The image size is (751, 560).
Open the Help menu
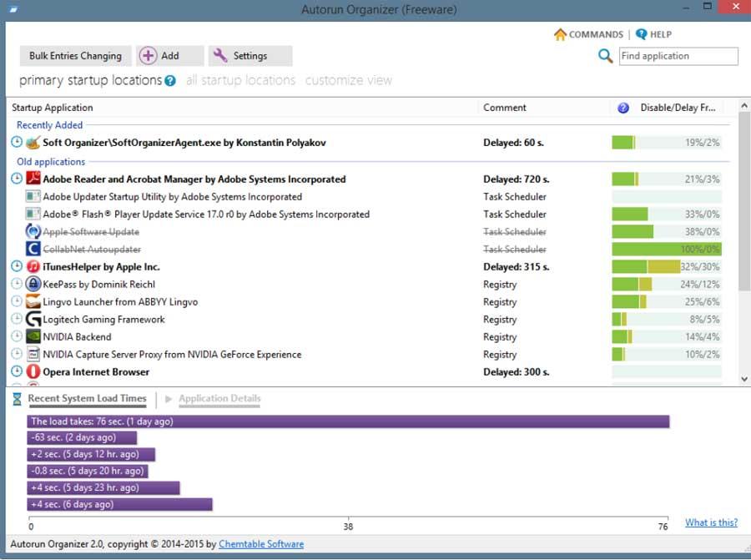[x=653, y=34]
